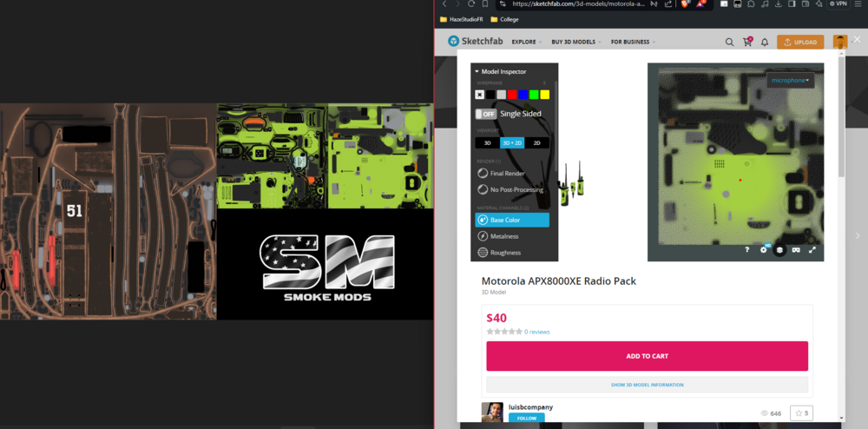Viewport: 868px width, 429px height.
Task: Click the VPN button in the browser toolbar
Action: [838, 3]
